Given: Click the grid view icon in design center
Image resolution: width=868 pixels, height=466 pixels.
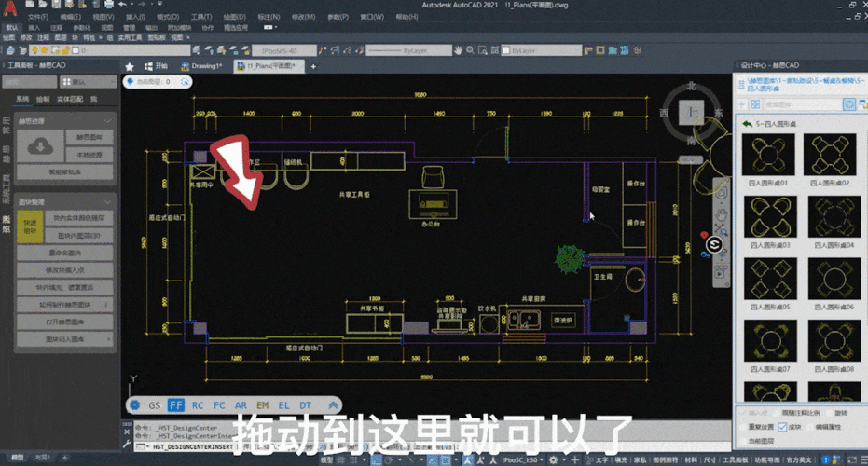Looking at the screenshot, I should [755, 104].
